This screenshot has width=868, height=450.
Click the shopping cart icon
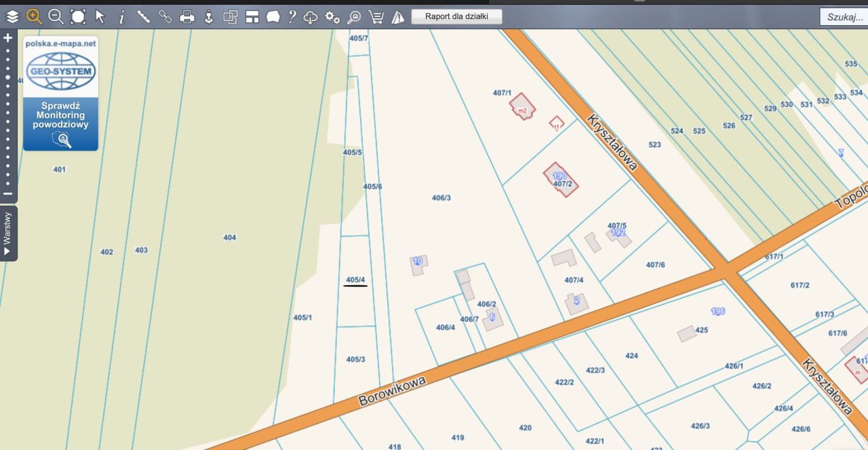376,17
